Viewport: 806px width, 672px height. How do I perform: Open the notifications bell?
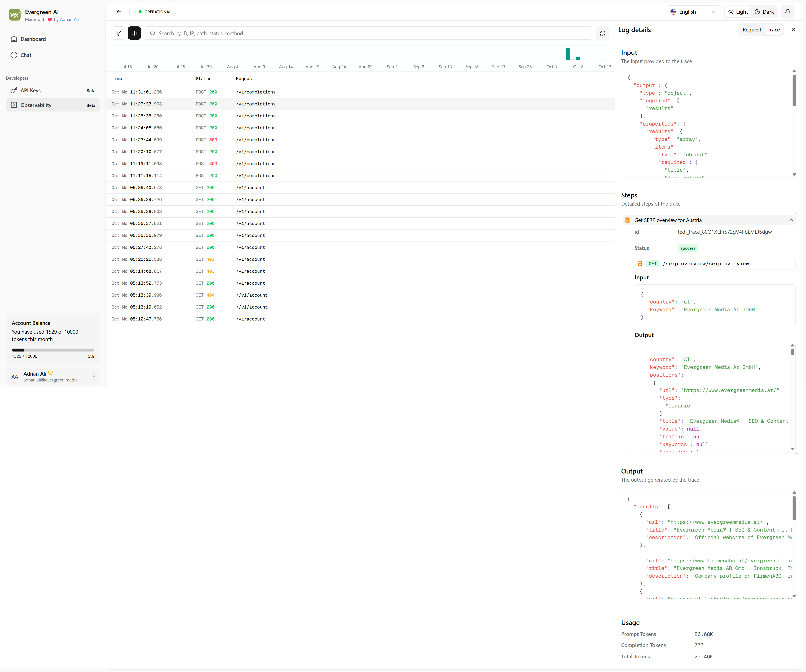pyautogui.click(x=788, y=12)
